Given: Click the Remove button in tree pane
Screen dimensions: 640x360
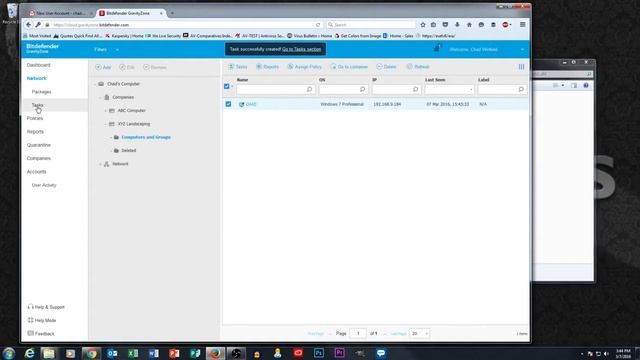Looking at the screenshot, I should pos(155,67).
